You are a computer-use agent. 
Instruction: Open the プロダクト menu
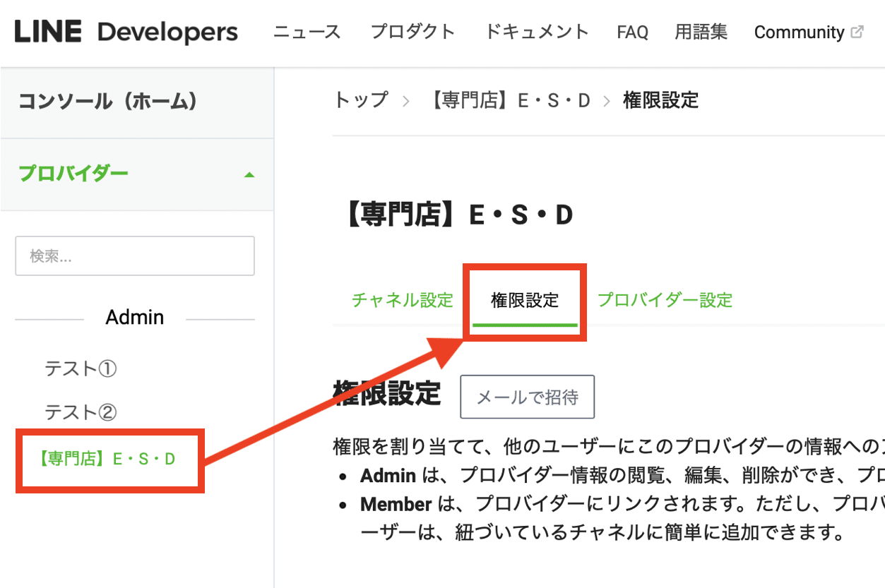[x=412, y=32]
